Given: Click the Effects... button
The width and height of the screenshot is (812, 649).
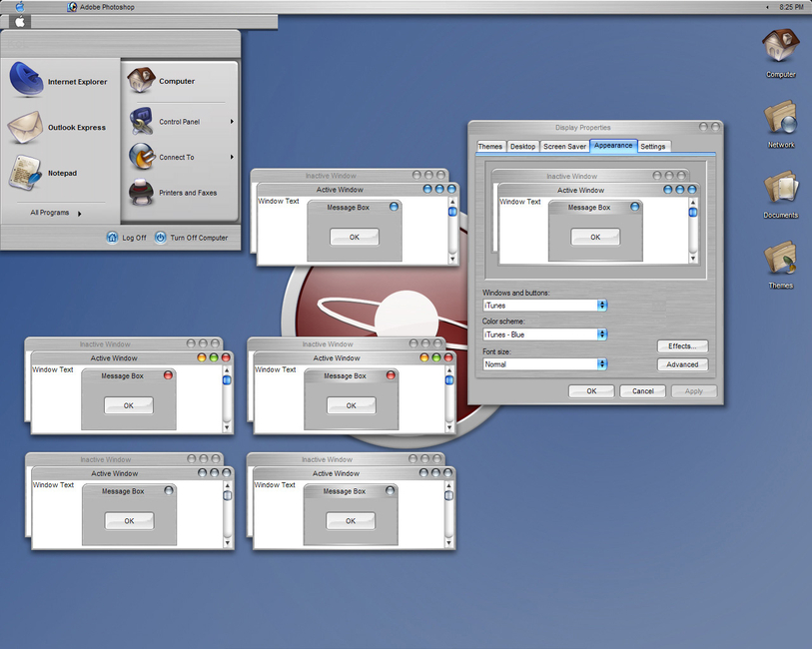Looking at the screenshot, I should (x=682, y=346).
